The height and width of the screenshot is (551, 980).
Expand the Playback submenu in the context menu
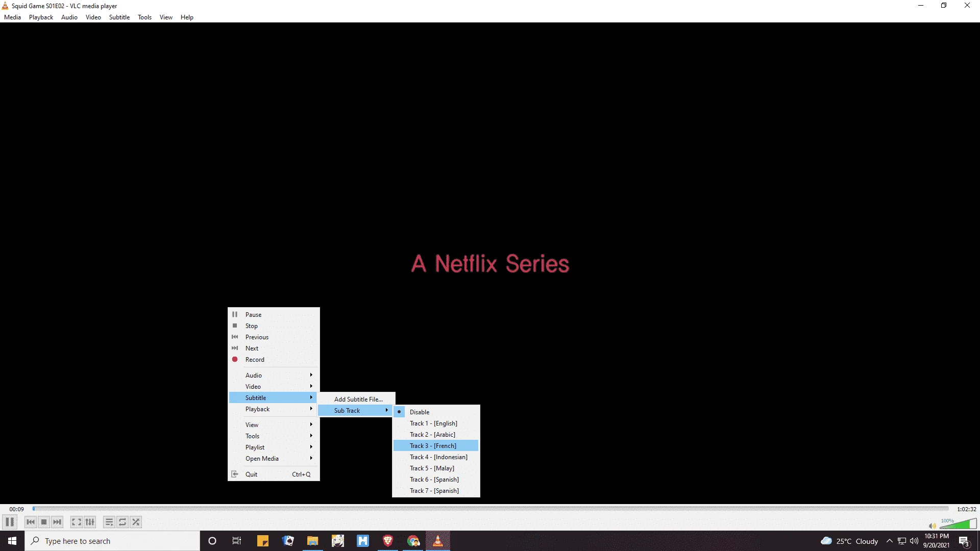pyautogui.click(x=274, y=409)
